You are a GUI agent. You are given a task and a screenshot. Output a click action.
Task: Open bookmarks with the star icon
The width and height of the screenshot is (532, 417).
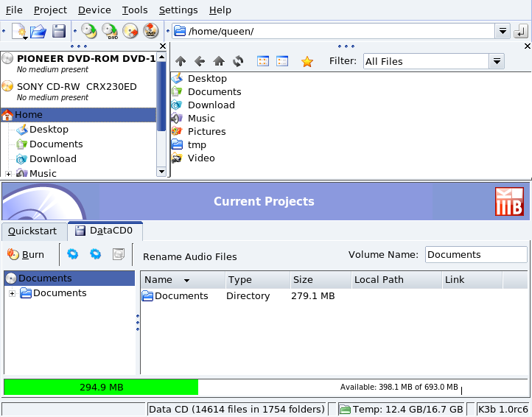[x=307, y=61]
